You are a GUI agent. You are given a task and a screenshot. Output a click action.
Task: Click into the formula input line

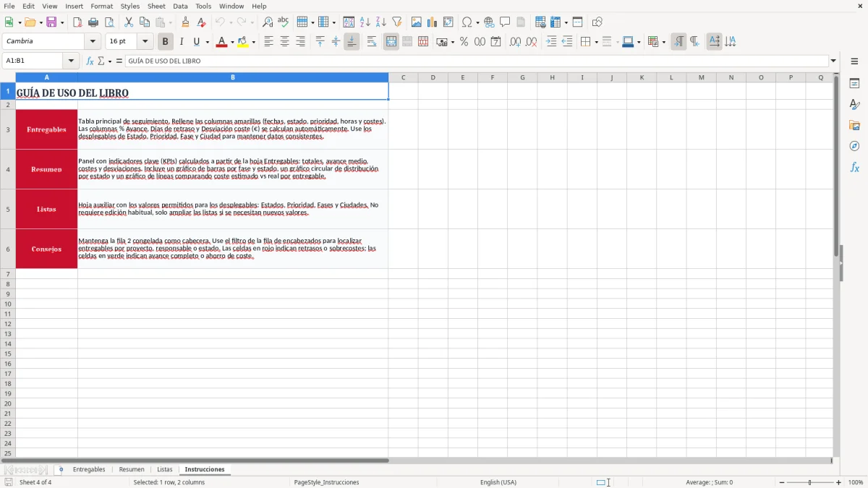pos(477,61)
